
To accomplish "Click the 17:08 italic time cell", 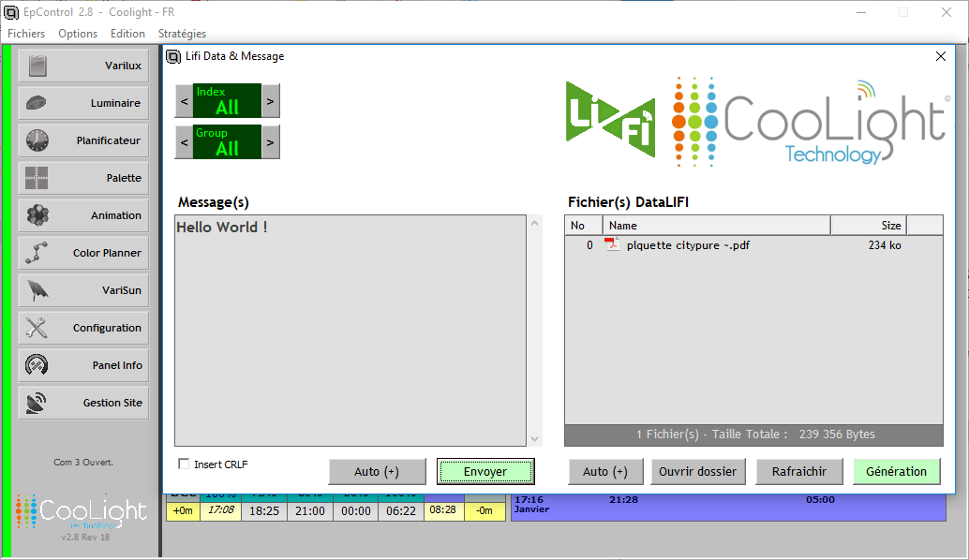I will point(220,510).
